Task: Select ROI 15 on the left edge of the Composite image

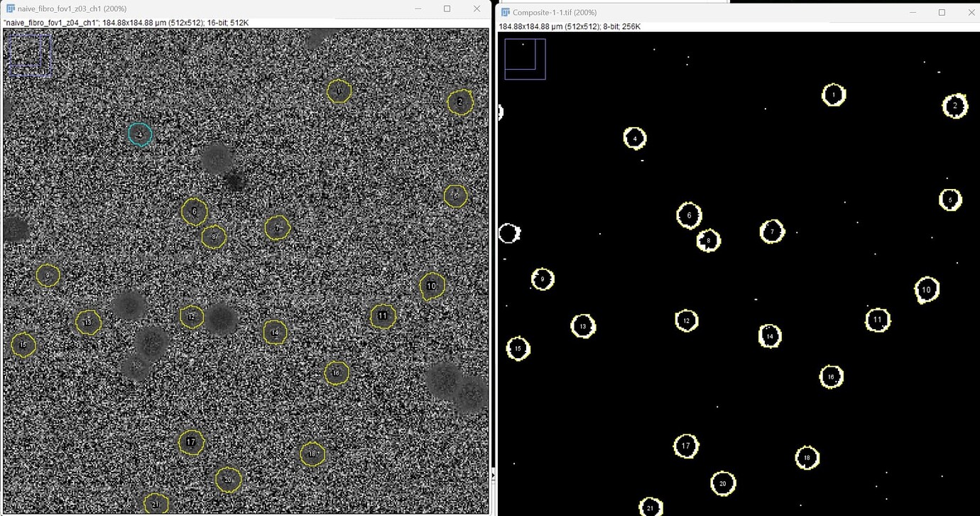Action: coord(518,348)
